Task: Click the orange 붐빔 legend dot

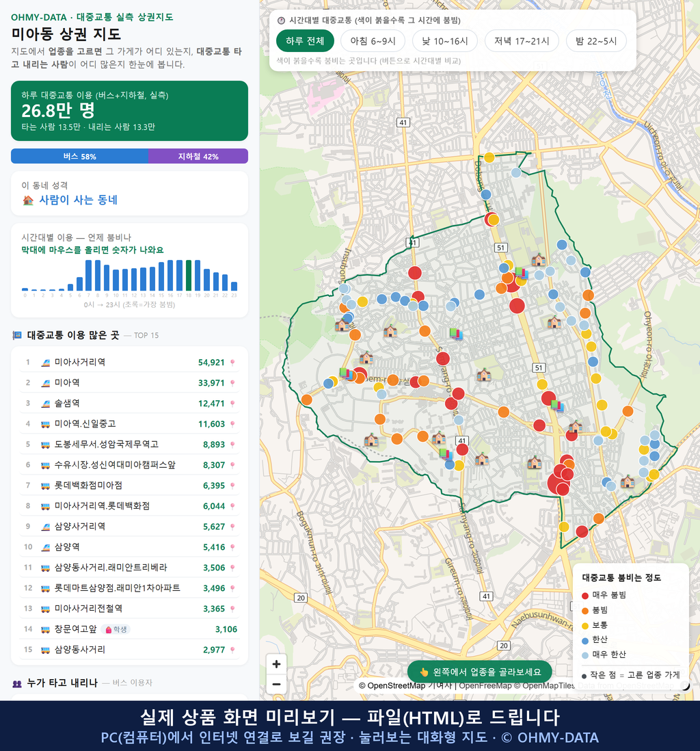Action: [x=585, y=611]
